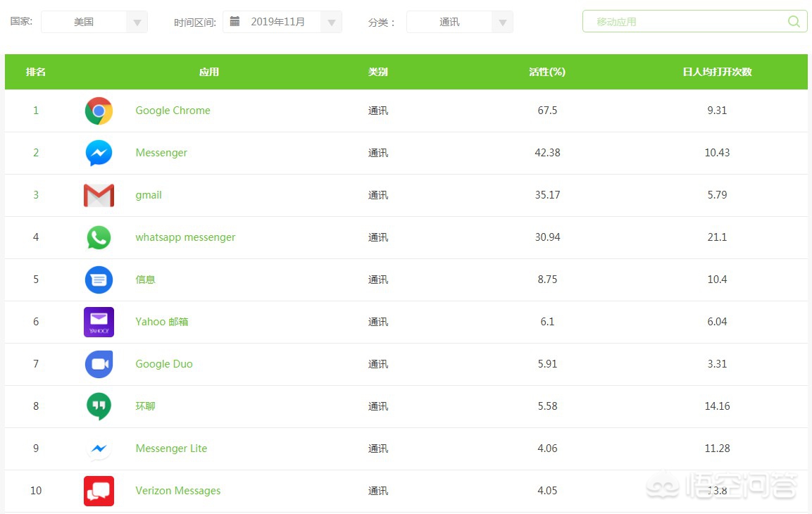The width and height of the screenshot is (812, 514).
Task: Click the 信息 blue message icon
Action: (99, 280)
